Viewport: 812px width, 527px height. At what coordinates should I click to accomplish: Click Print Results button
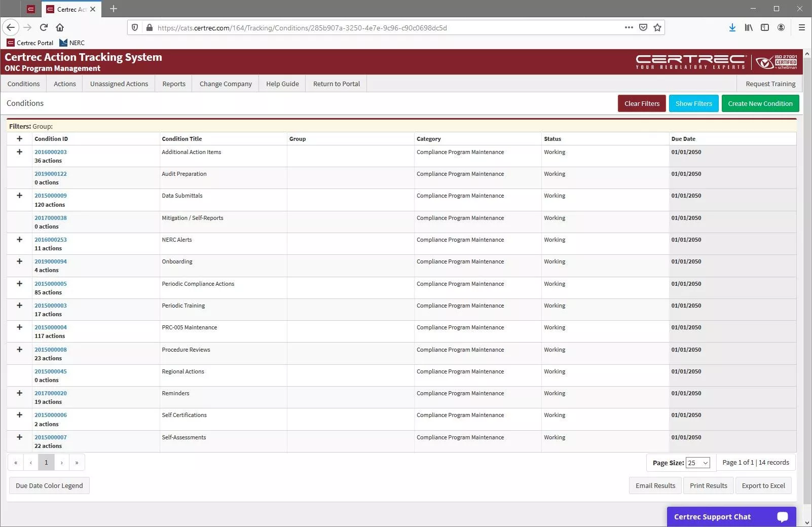708,485
